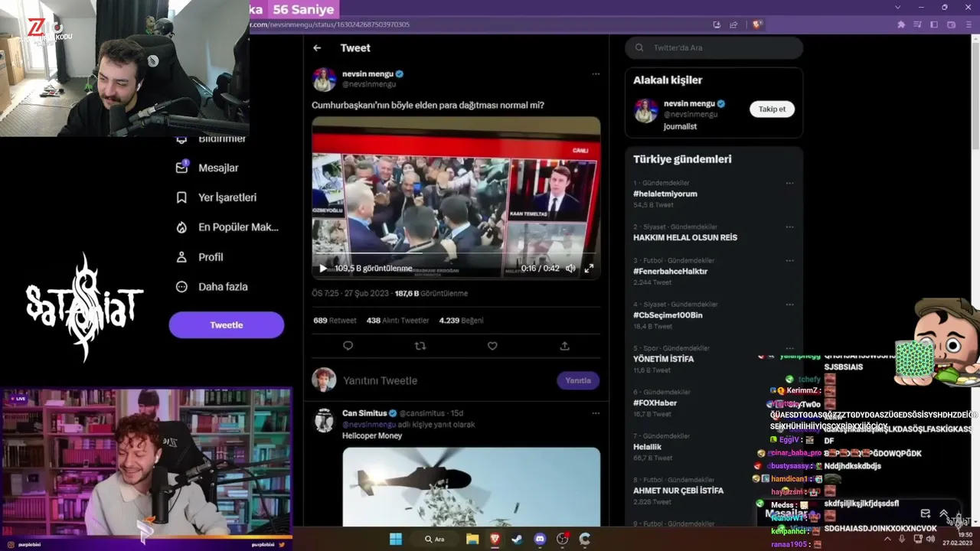Open the browser extensions puzzle icon
Image resolution: width=980 pixels, height=551 pixels.
(901, 24)
